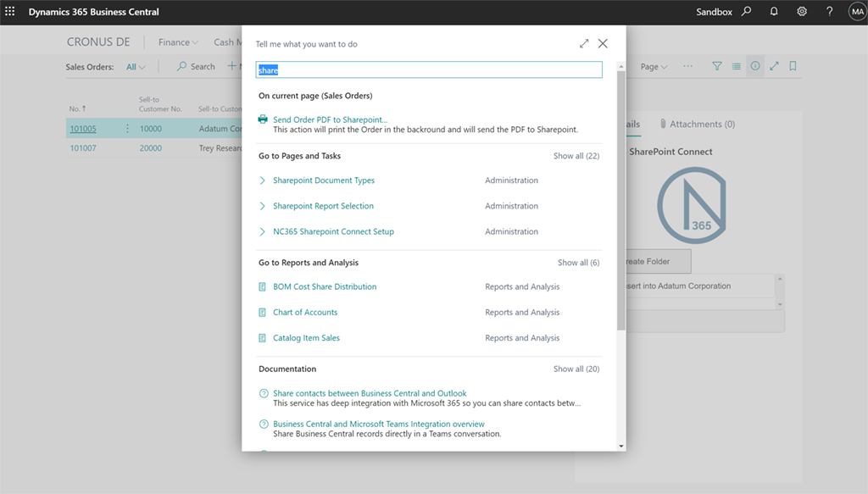
Task: Click the report icon beside Chart of Accounts
Action: coord(263,313)
